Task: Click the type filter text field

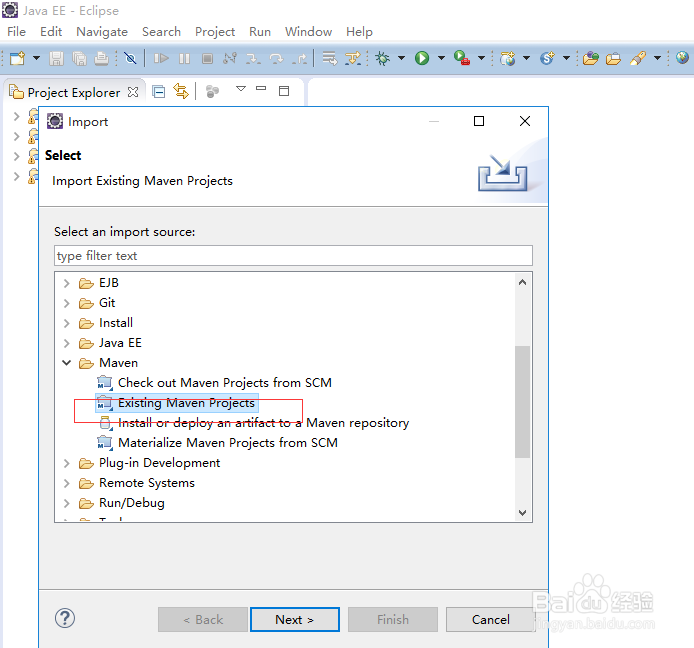Action: (293, 256)
